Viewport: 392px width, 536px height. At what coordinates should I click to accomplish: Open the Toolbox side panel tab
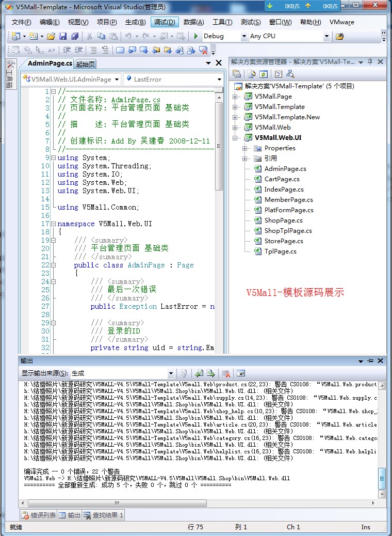click(11, 74)
